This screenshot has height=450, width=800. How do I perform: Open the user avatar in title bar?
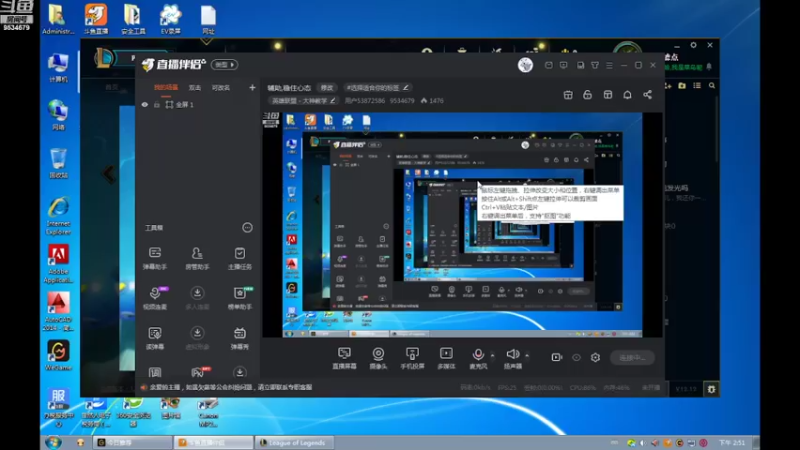526,65
